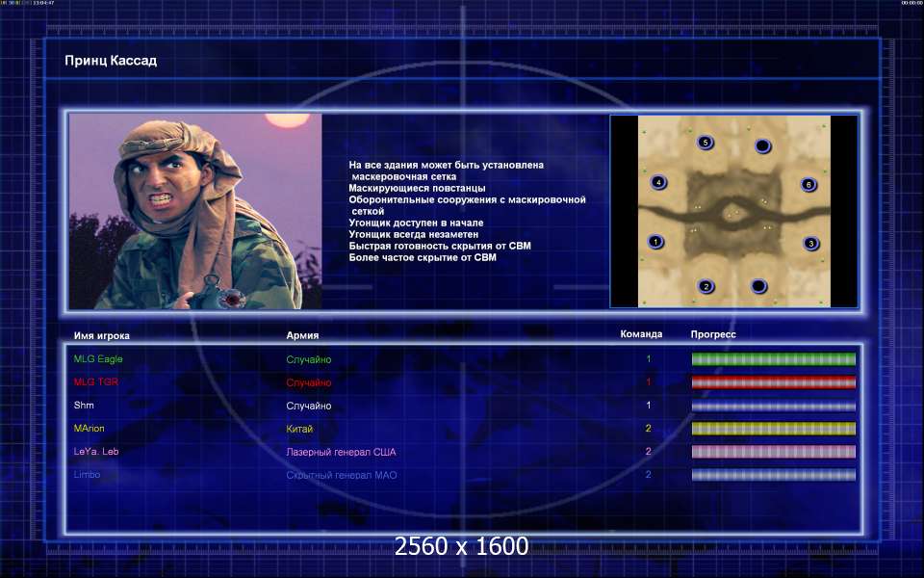Pick the unnumbered start marker beside position 2
The height and width of the screenshot is (578, 924).
(759, 287)
